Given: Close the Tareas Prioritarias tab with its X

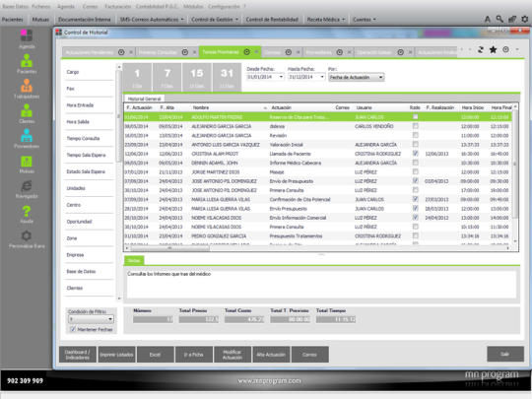Looking at the screenshot, I should 257,52.
